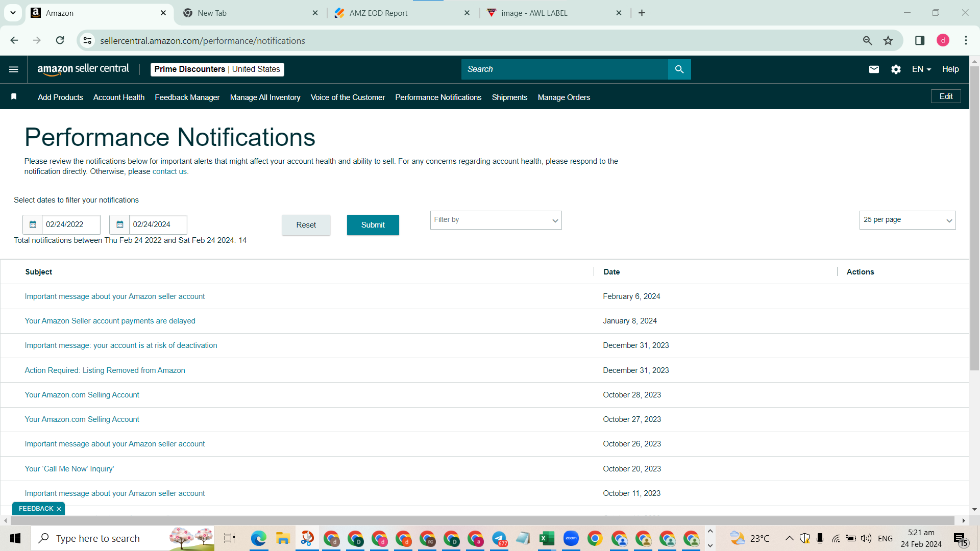980x551 pixels.
Task: Click the bookmark flag icon in nav bar
Action: (14, 97)
